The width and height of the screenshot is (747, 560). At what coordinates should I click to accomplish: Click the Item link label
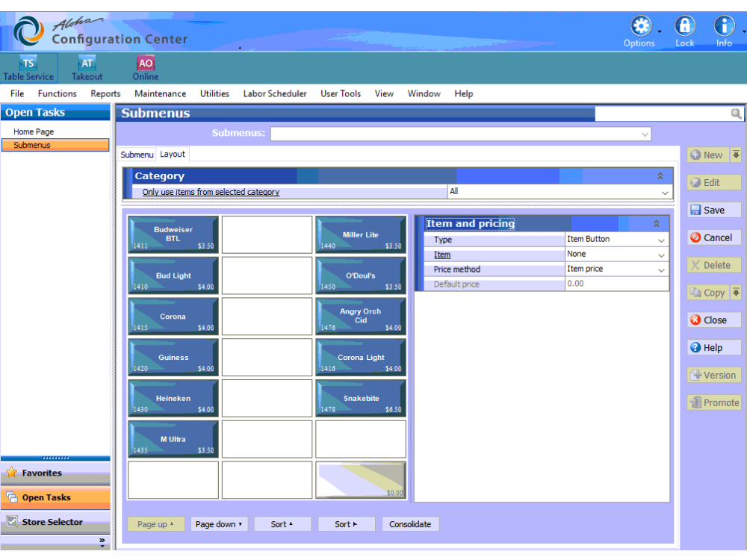(442, 255)
